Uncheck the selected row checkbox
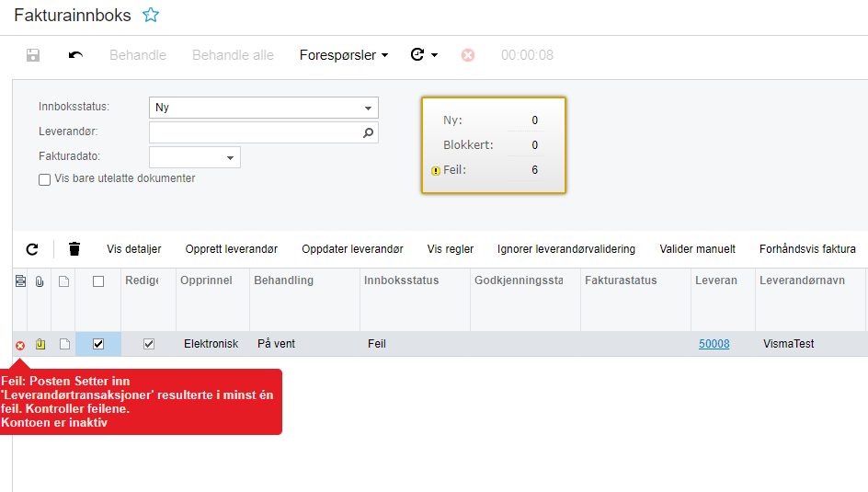The width and height of the screenshot is (868, 492). click(98, 344)
